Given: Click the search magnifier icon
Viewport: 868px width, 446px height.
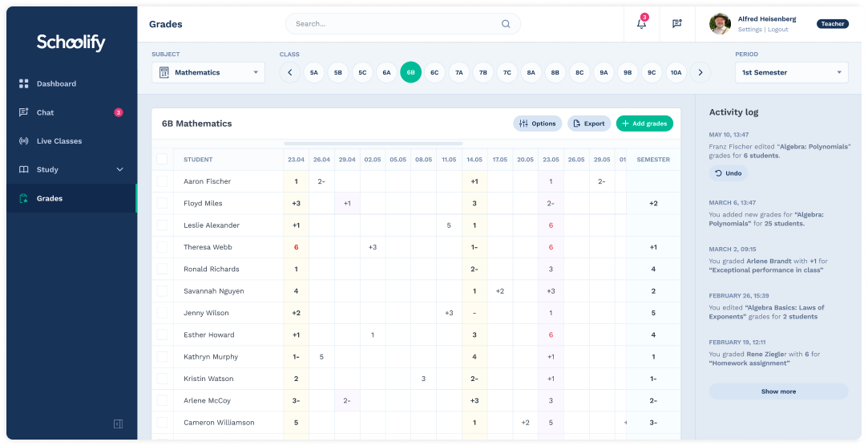Looking at the screenshot, I should click(506, 24).
